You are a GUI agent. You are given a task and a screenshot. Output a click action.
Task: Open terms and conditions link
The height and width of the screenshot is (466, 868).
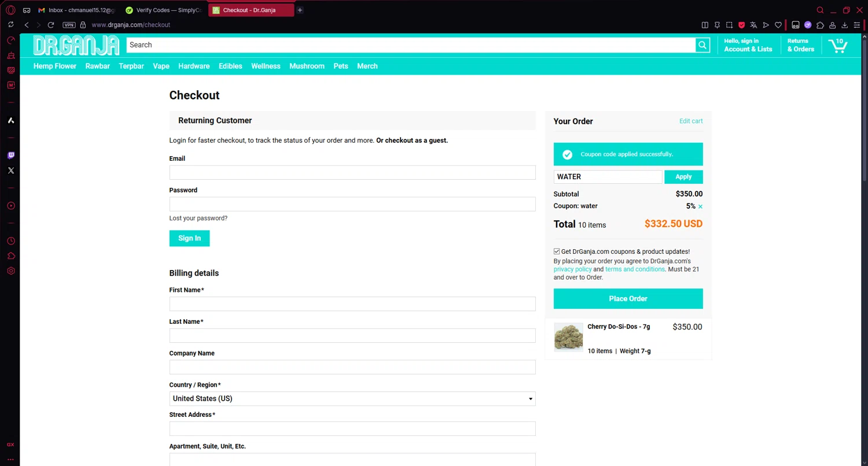point(635,269)
